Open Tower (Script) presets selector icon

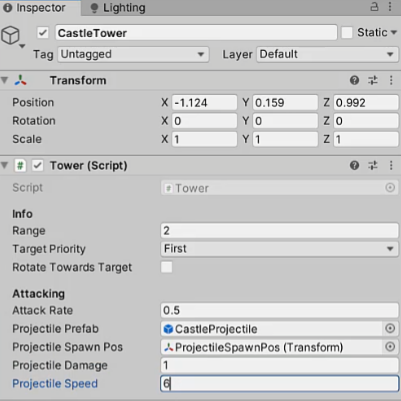tap(373, 165)
